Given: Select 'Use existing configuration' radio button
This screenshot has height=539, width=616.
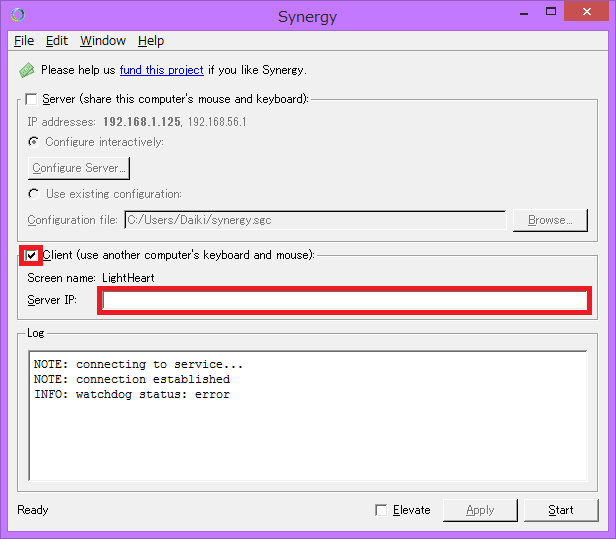Looking at the screenshot, I should [x=34, y=194].
